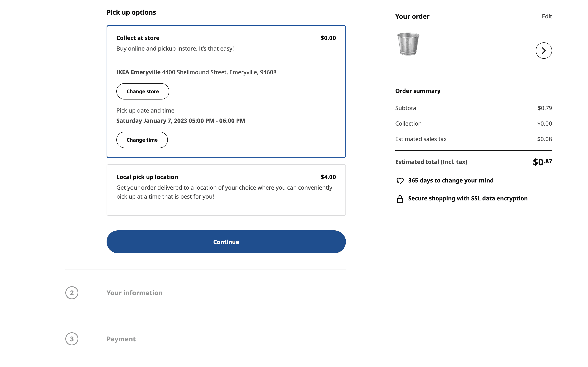Image resolution: width=588 pixels, height=367 pixels.
Task: Open the Secure shopping with SSL link
Action: [468, 198]
